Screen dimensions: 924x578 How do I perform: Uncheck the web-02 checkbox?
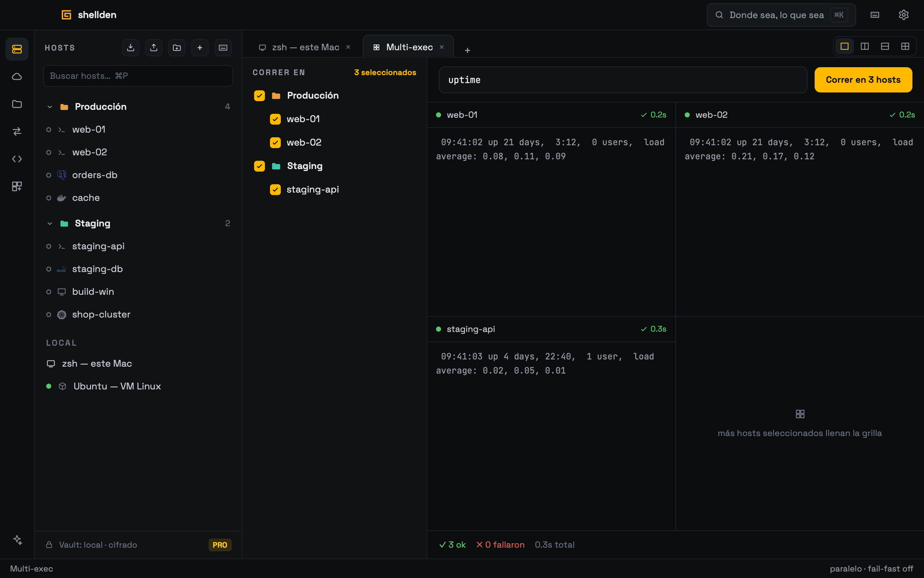[275, 143]
